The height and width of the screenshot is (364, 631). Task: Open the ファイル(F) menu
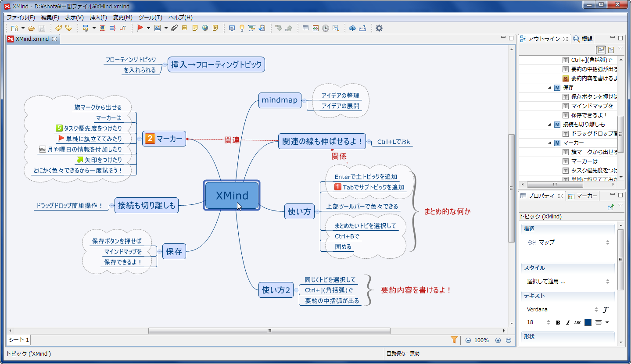21,18
